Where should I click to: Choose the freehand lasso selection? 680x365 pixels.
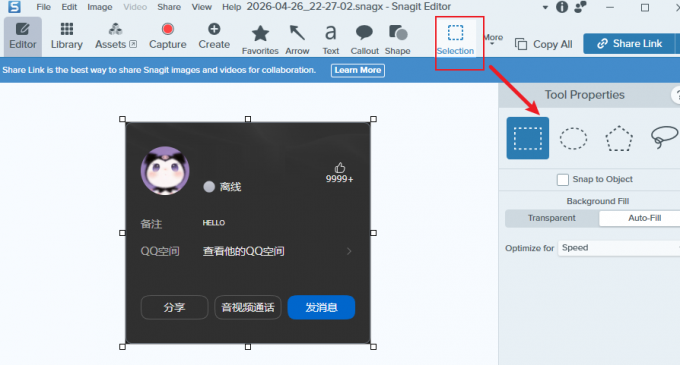pos(664,137)
